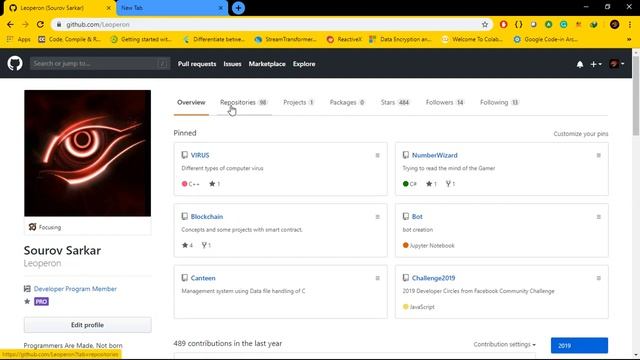640x360 pixels.
Task: Close the Leoperon GitHub tab
Action: 109,8
